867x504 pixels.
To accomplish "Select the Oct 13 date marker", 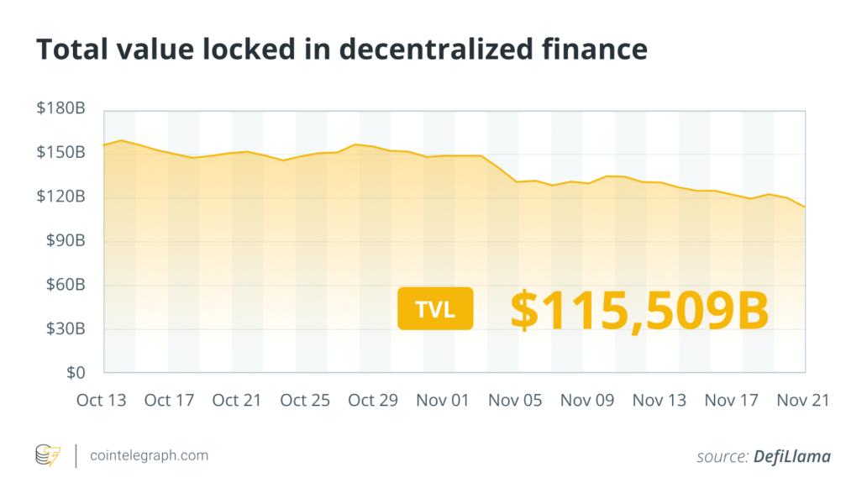I will (x=101, y=400).
